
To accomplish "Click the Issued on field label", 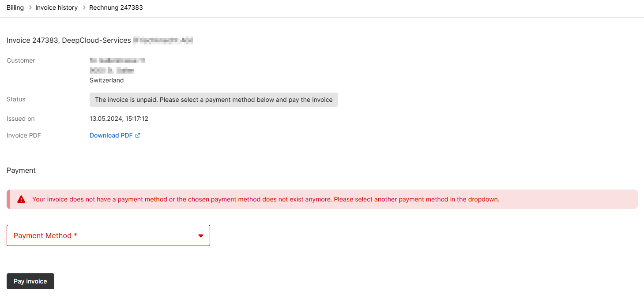I will point(21,119).
